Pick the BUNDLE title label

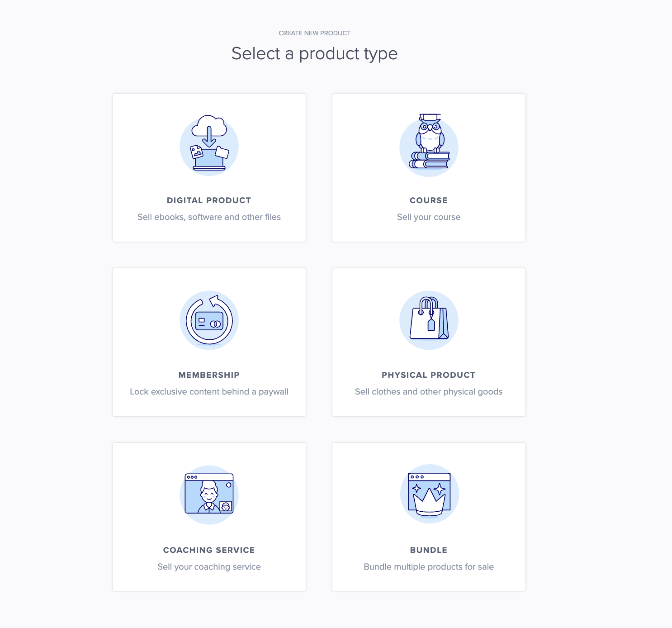click(x=429, y=550)
